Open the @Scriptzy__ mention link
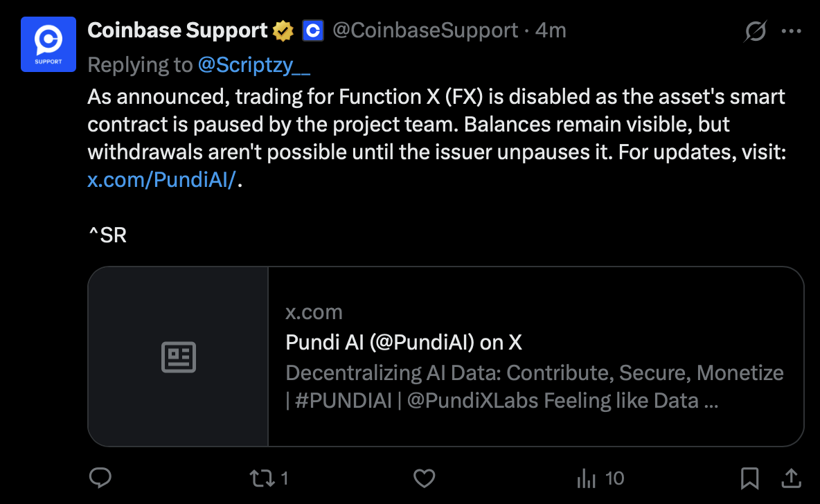The height and width of the screenshot is (504, 820). (x=254, y=65)
